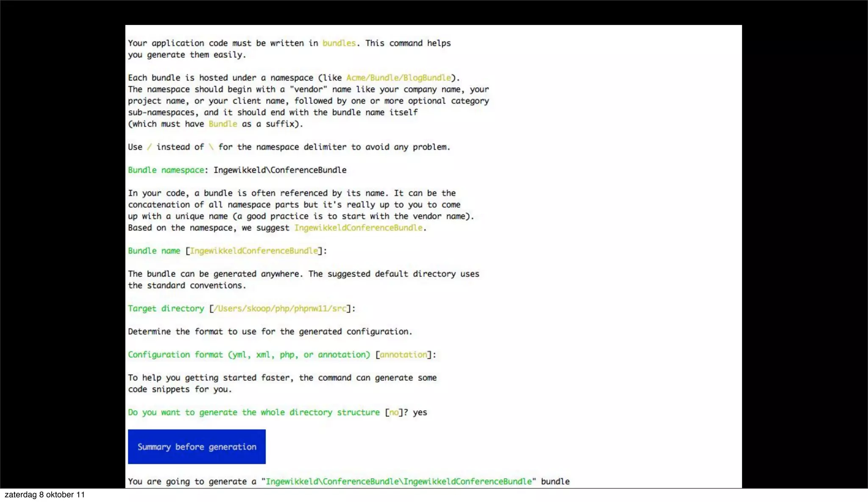Screen dimensions: 868x502
Task: Click the yellow 'no' default answer
Action: pos(394,413)
